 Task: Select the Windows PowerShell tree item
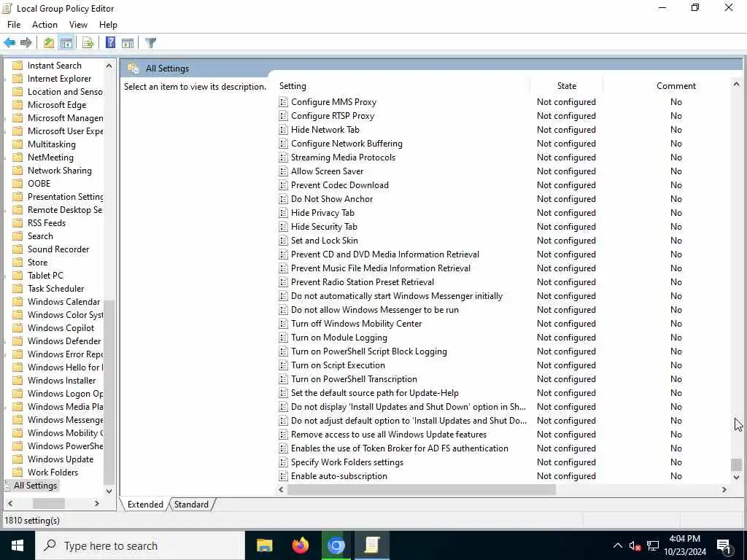[65, 446]
